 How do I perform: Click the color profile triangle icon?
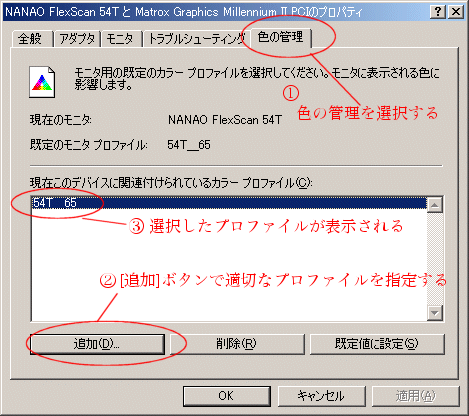click(42, 82)
